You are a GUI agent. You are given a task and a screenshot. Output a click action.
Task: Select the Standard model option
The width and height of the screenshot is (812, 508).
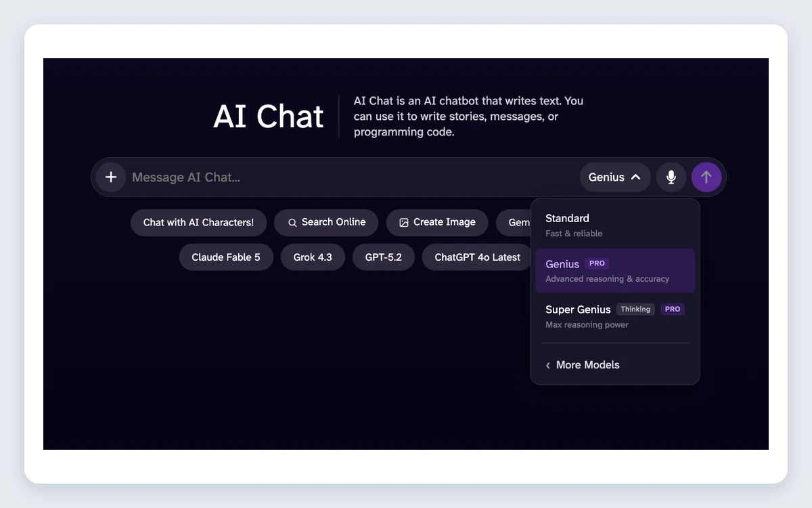click(615, 226)
